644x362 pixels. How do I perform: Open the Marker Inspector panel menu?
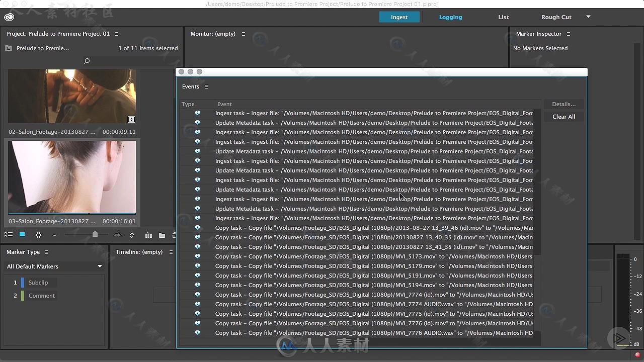(x=569, y=34)
